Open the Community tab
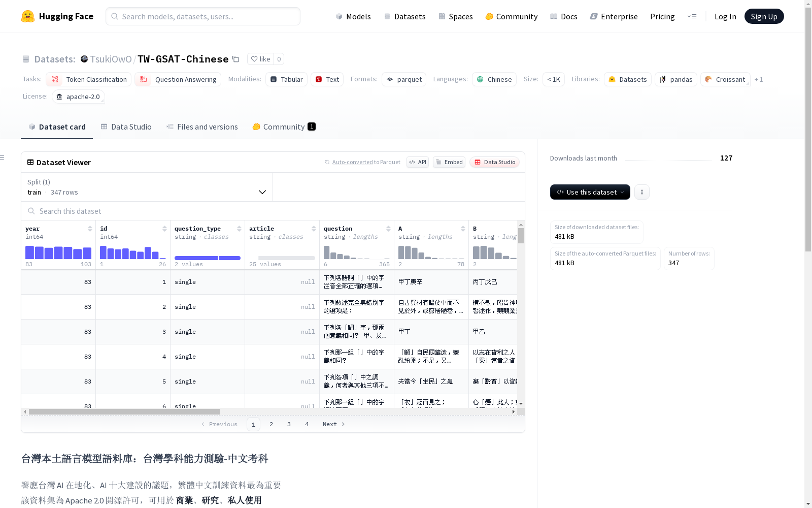 (284, 126)
